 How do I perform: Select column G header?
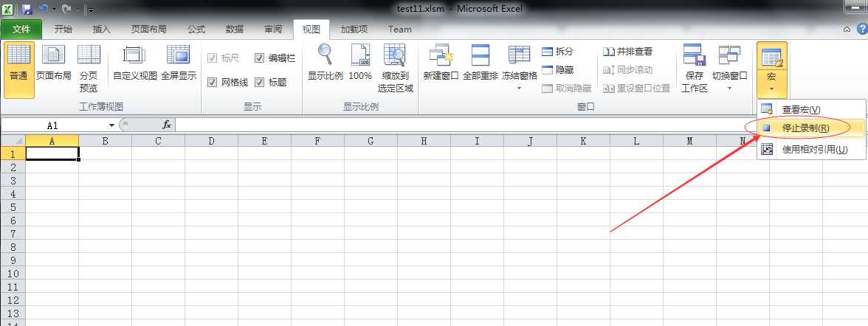pyautogui.click(x=371, y=141)
